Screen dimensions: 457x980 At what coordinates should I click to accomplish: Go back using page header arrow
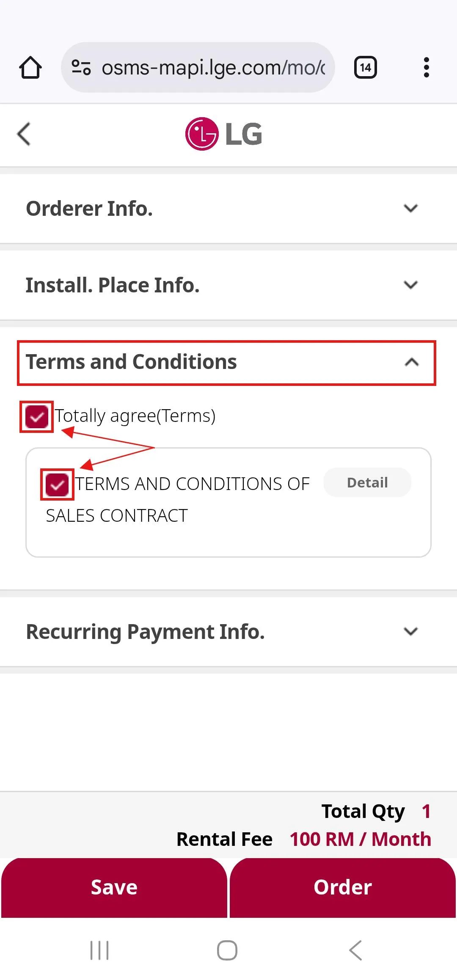24,134
